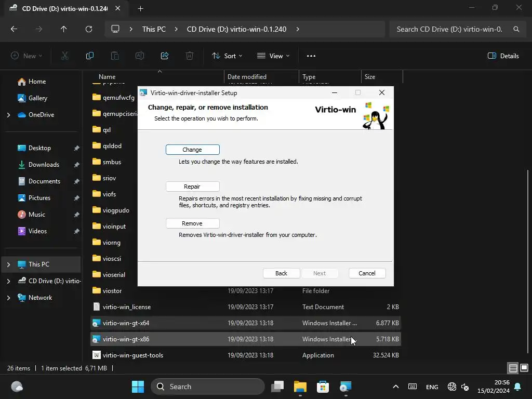Open Videos in the sidebar
Viewport: 532px width, 399px height.
pos(37,231)
